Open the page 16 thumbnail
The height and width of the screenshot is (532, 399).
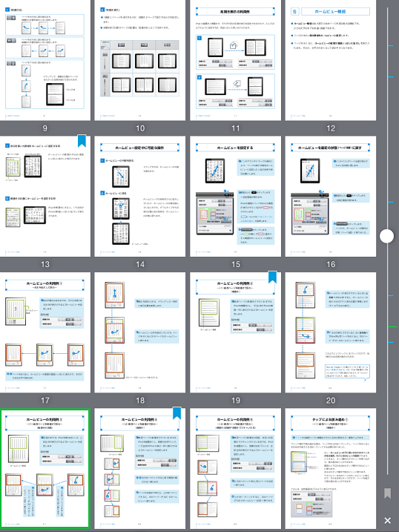point(331,197)
